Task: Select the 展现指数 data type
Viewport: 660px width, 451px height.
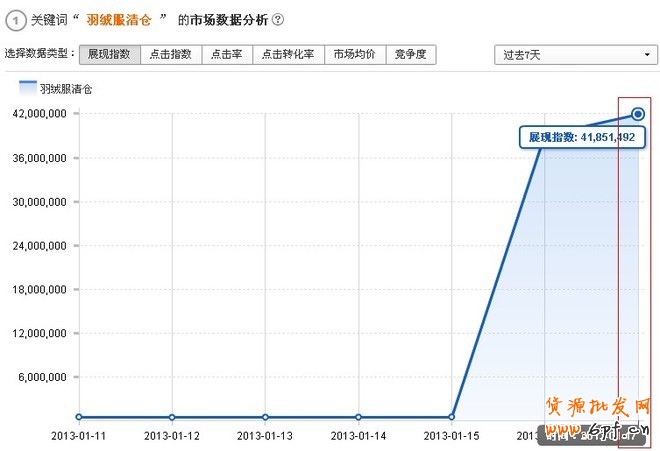Action: click(x=108, y=54)
